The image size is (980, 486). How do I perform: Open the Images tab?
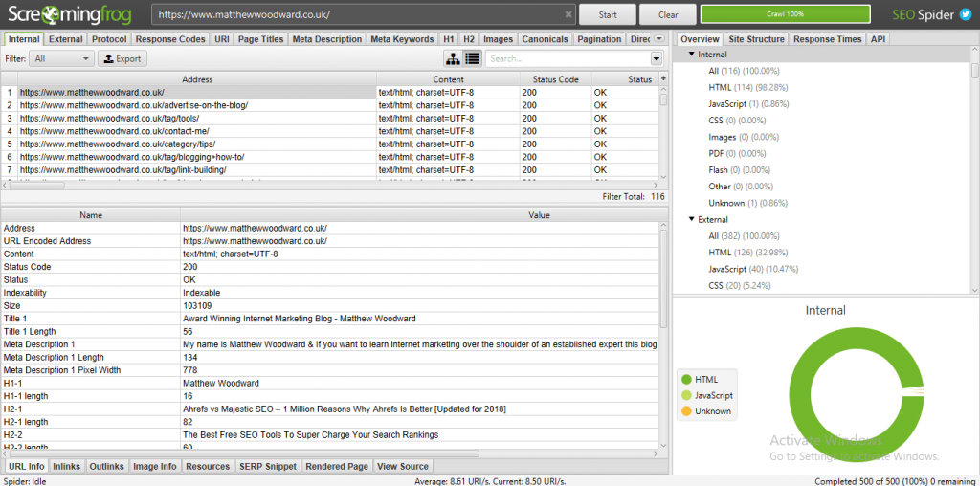coord(498,38)
